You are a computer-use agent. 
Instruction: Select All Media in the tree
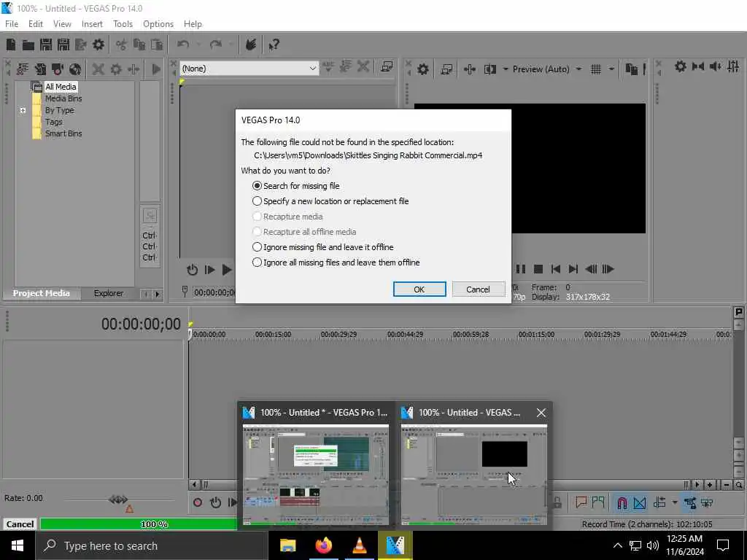pos(61,87)
